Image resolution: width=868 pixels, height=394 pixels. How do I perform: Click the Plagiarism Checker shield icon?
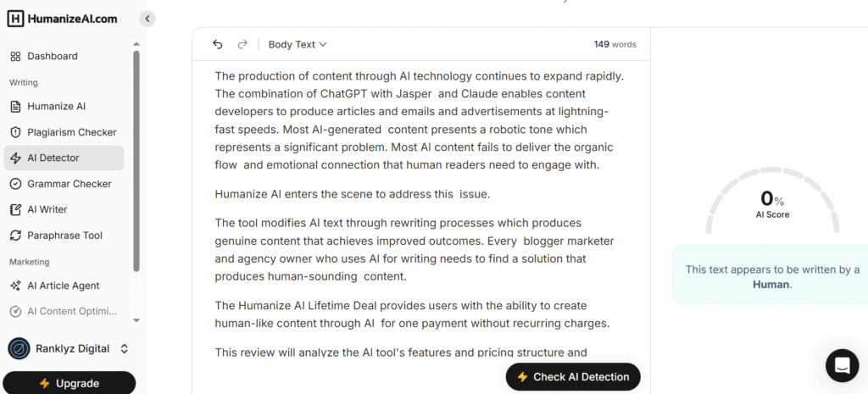15,132
